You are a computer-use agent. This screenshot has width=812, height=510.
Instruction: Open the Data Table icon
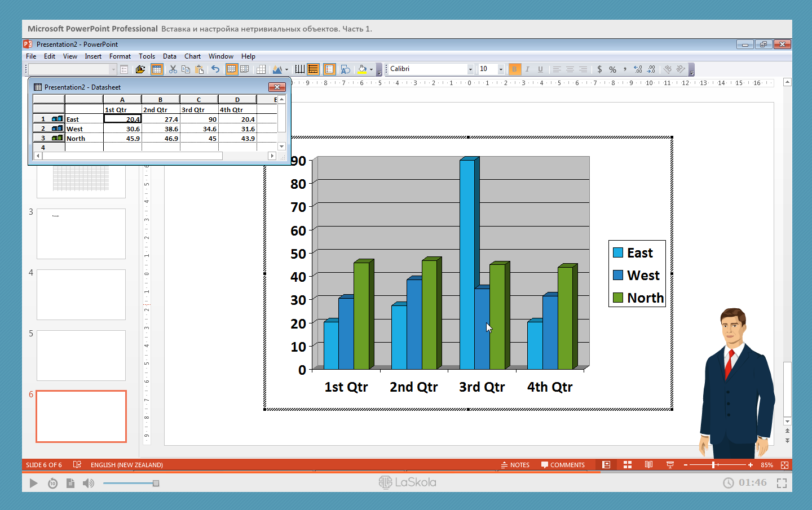[x=261, y=69]
